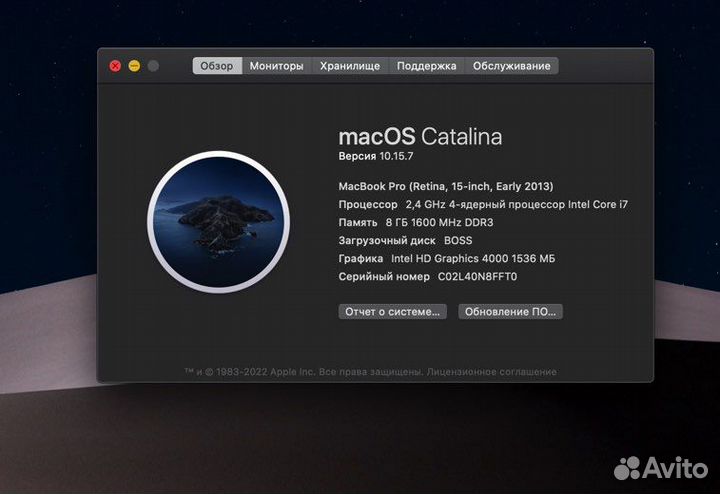This screenshot has width=720, height=494.
Task: Click the memory value 8 ГБ 1600 MHz DDR3
Action: click(439, 223)
